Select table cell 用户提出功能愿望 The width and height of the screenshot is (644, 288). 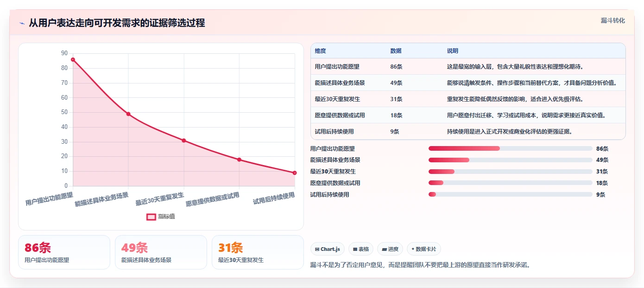(x=337, y=67)
